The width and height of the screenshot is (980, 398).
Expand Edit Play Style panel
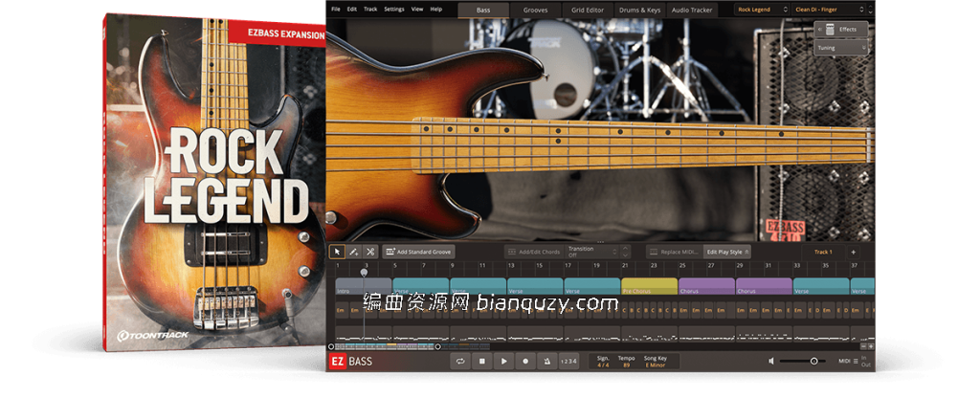tap(727, 252)
